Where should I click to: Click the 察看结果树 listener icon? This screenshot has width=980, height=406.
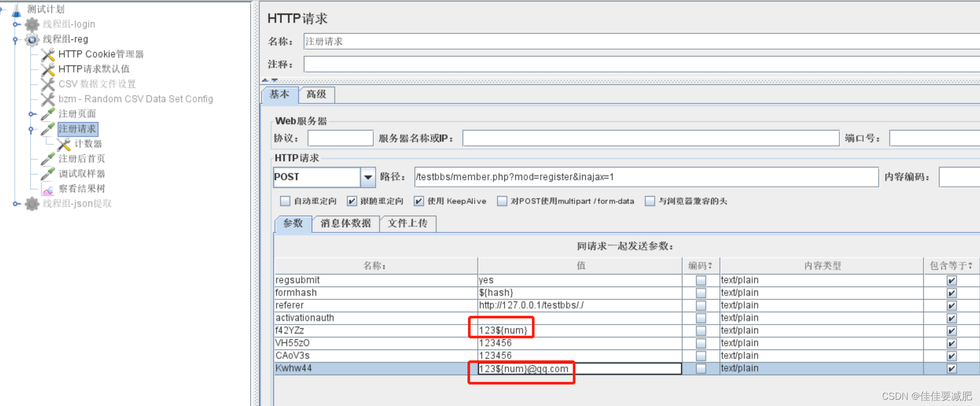pyautogui.click(x=48, y=189)
